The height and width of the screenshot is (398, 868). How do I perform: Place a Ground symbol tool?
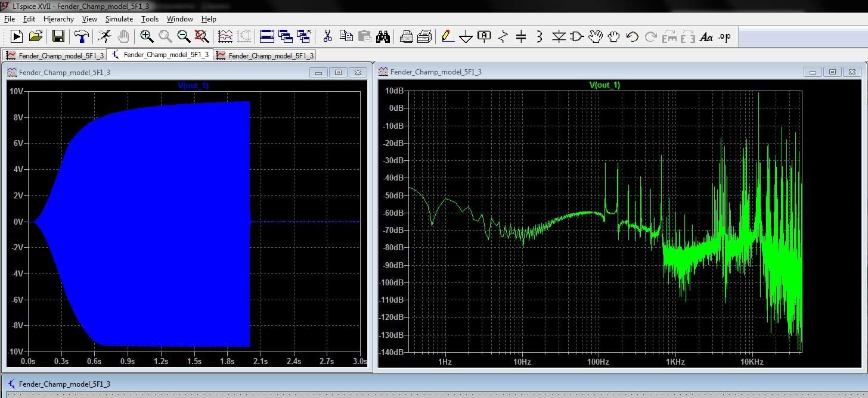coord(466,37)
